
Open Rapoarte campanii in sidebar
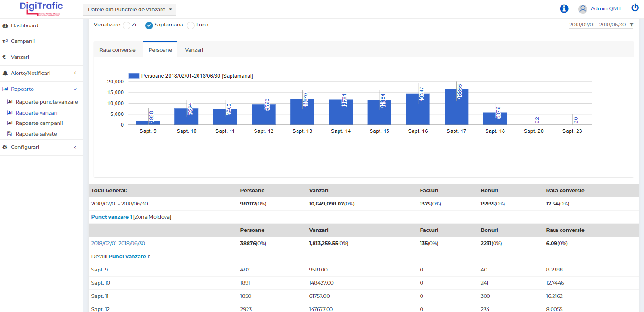[x=39, y=123]
